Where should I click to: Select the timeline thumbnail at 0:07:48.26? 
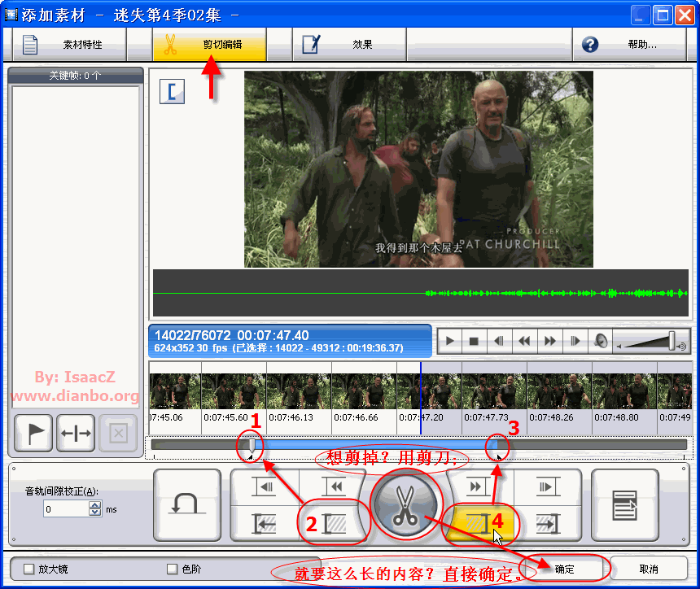click(560, 391)
